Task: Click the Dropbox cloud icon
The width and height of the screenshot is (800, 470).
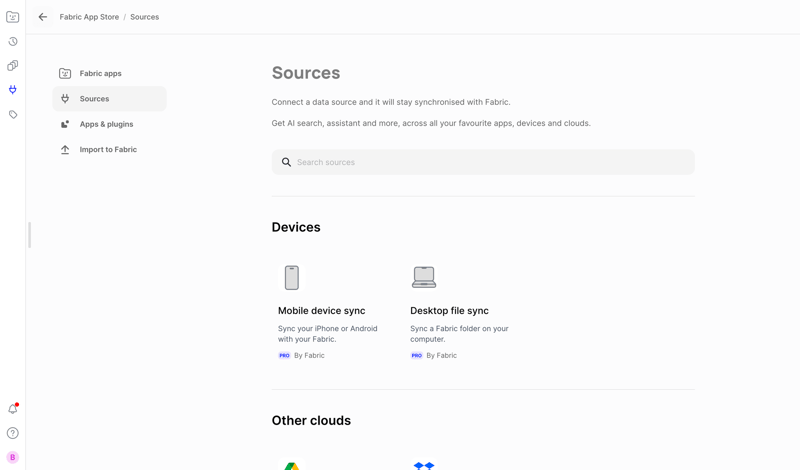Action: point(424,465)
